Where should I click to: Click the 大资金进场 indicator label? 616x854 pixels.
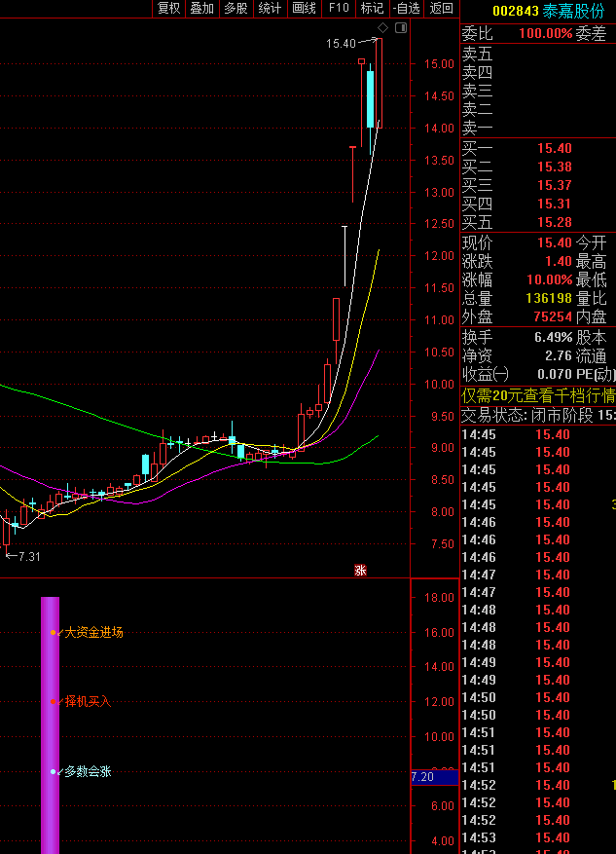[93, 632]
